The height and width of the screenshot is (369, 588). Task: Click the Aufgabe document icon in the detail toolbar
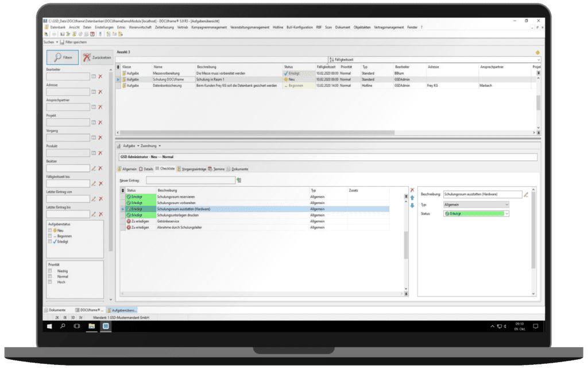118,146
